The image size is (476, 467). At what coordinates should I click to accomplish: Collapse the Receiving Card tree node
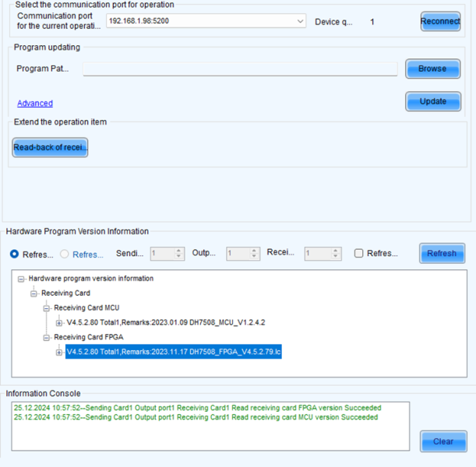tap(34, 293)
